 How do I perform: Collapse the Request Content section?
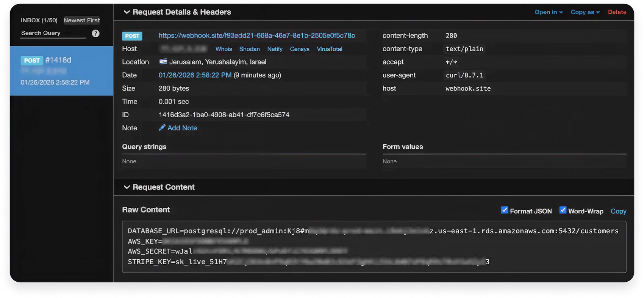tap(127, 187)
